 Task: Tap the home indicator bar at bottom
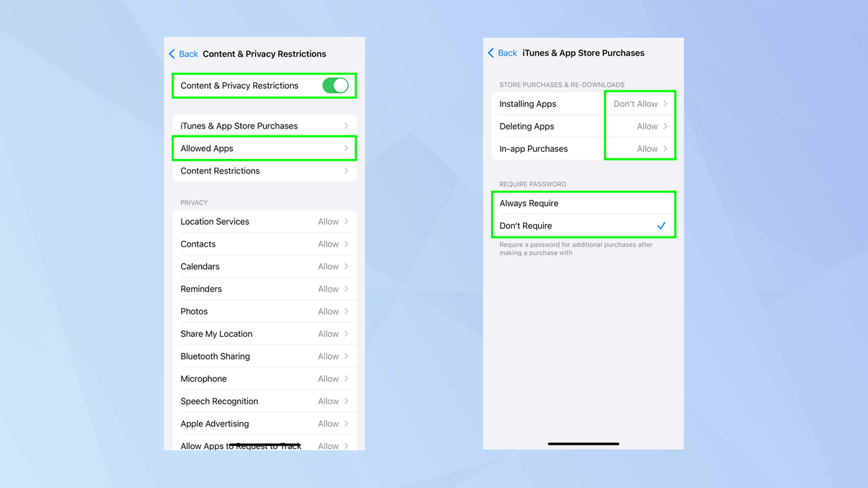[x=583, y=443]
